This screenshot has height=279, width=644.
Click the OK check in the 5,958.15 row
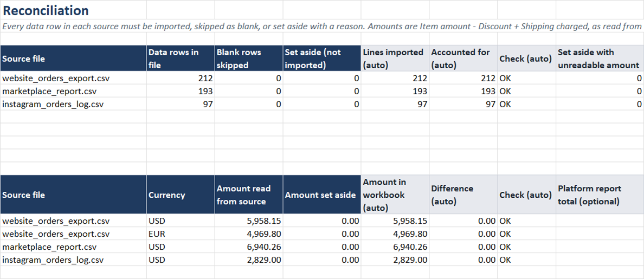pyautogui.click(x=526, y=220)
